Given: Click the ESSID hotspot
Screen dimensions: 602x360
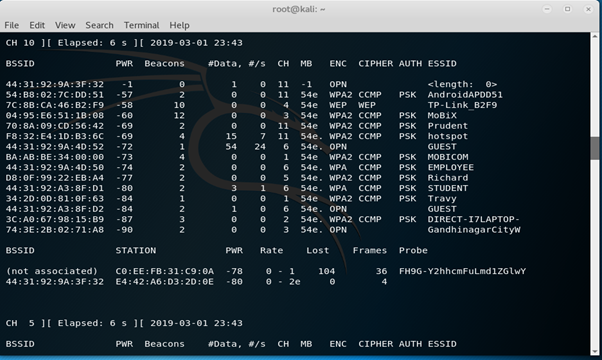Looking at the screenshot, I should tap(448, 136).
